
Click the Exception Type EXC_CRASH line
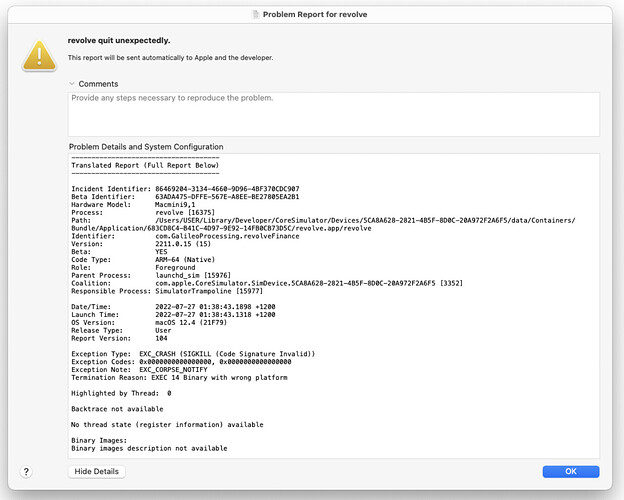coord(193,354)
